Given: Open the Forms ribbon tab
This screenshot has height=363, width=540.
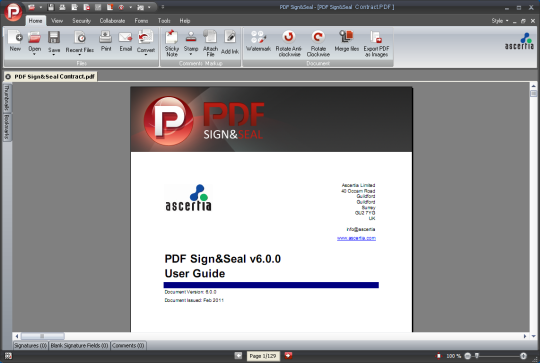Looking at the screenshot, I should 141,21.
